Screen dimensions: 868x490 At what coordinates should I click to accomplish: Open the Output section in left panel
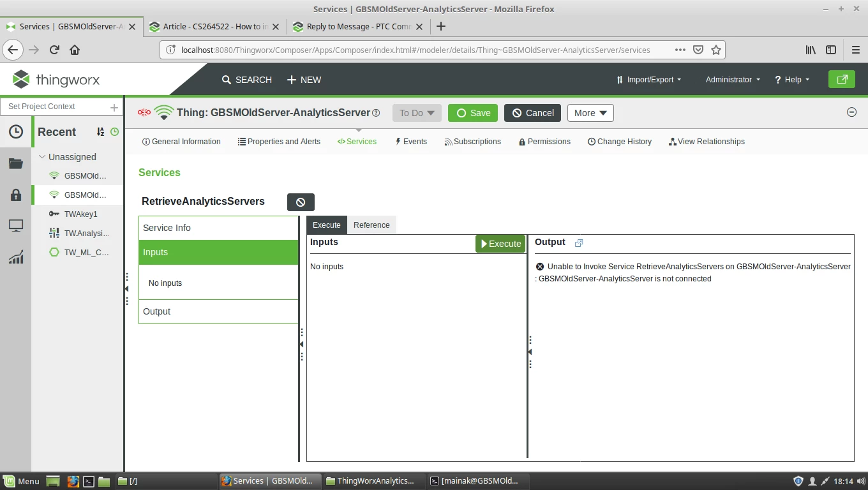(x=218, y=311)
